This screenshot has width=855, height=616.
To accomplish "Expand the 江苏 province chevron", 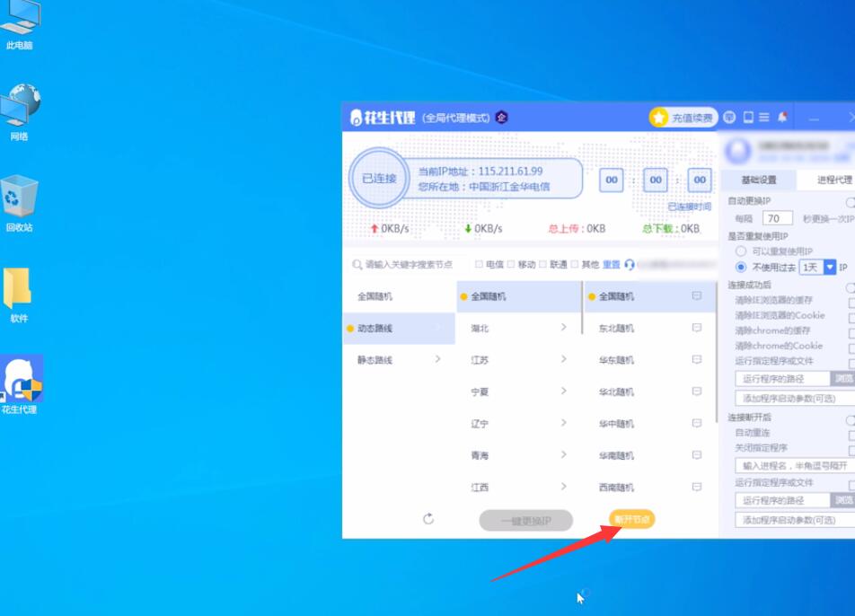I will pyautogui.click(x=563, y=359).
